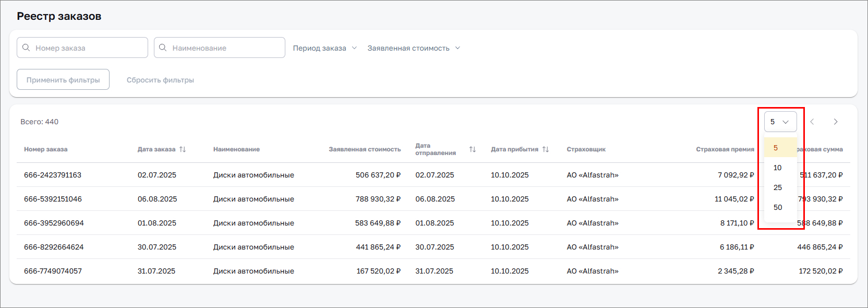The image size is (868, 308).
Task: Select 10 rows per page option
Action: (x=778, y=168)
